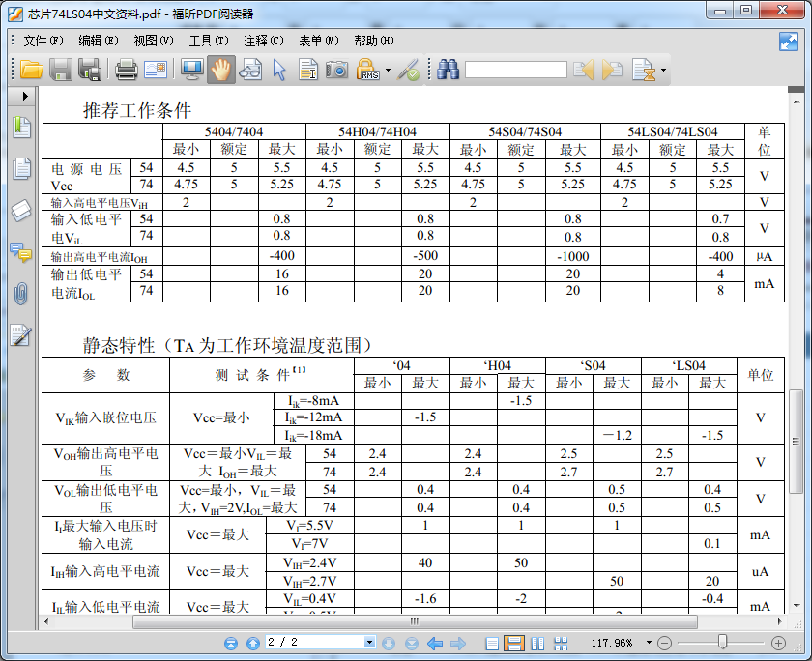Screen dimensions: 812x661
Task: Click the vertical scrollbar thumb
Action: pos(796,441)
